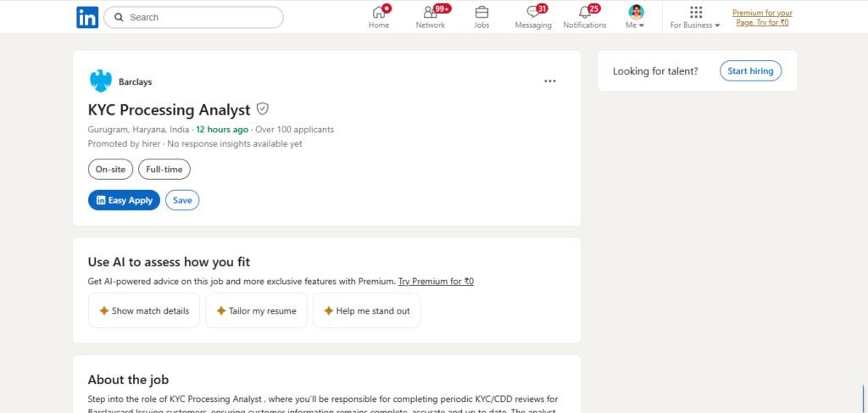This screenshot has width=868, height=413.
Task: Click the Start hiring button
Action: coord(751,71)
